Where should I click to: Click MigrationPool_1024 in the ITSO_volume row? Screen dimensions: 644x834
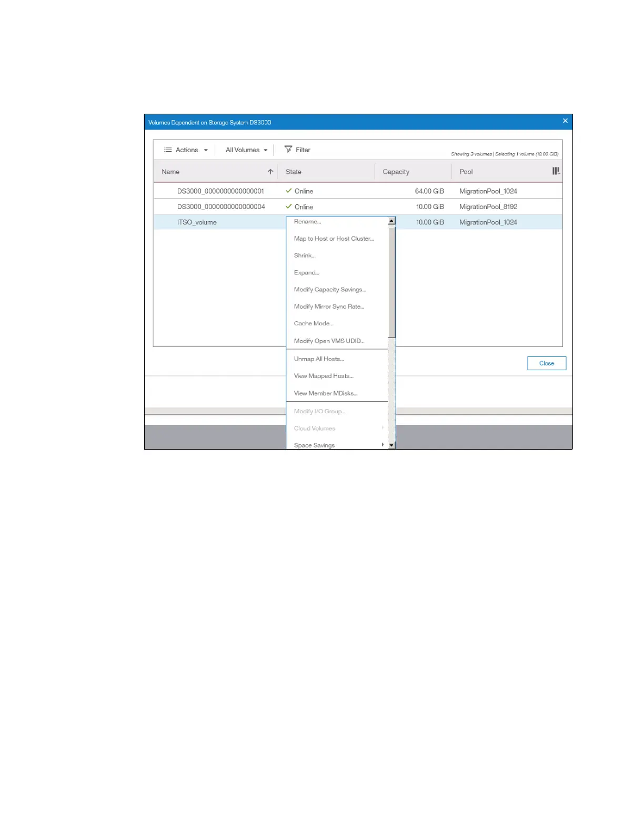pos(488,222)
